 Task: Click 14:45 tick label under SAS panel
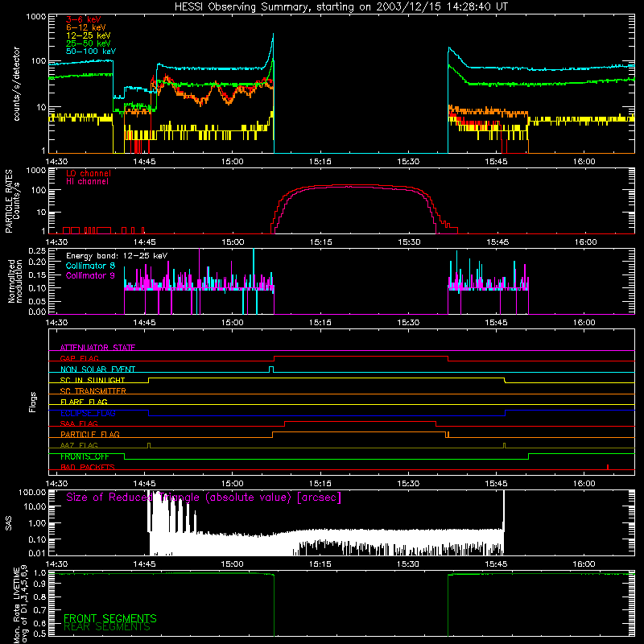(x=144, y=564)
